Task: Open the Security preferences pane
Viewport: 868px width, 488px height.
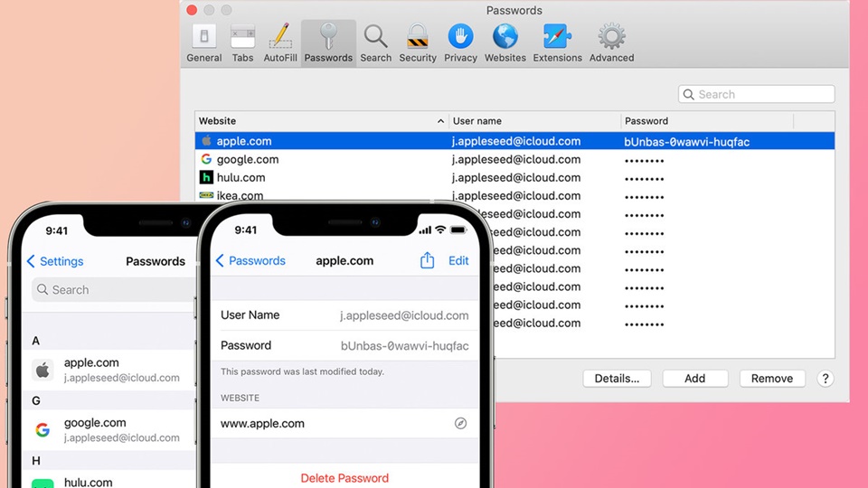Action: pos(418,43)
